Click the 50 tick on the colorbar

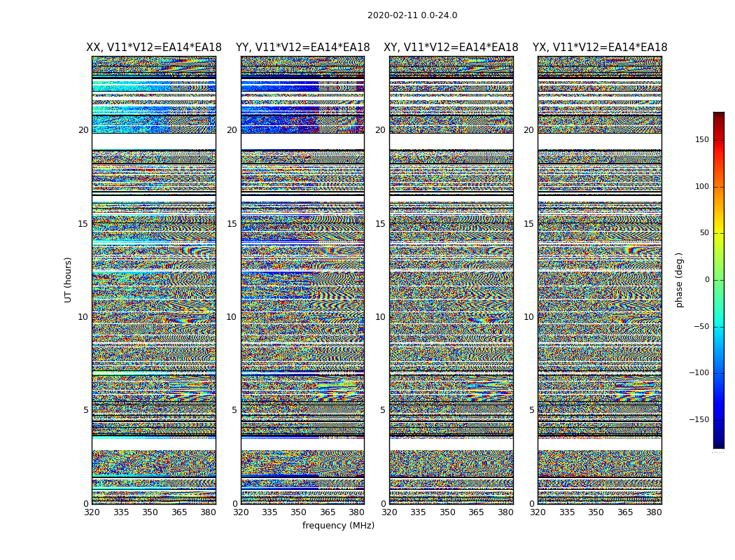click(704, 233)
